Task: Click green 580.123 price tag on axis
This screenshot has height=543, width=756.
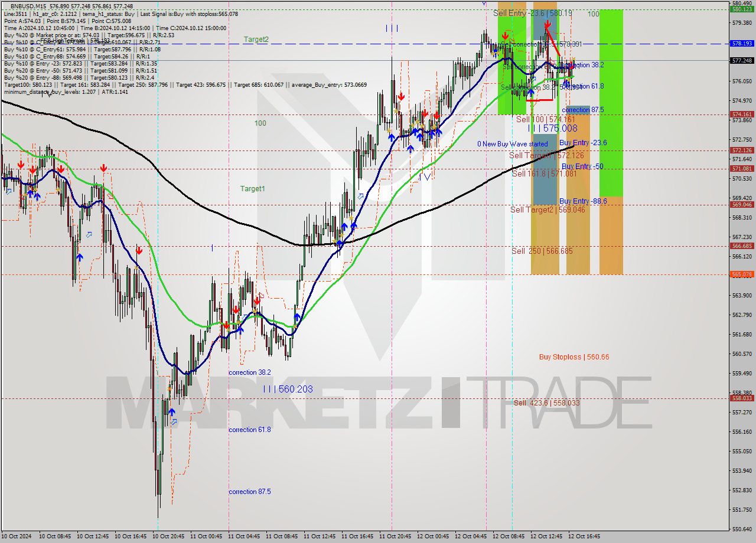Action: 742,9
